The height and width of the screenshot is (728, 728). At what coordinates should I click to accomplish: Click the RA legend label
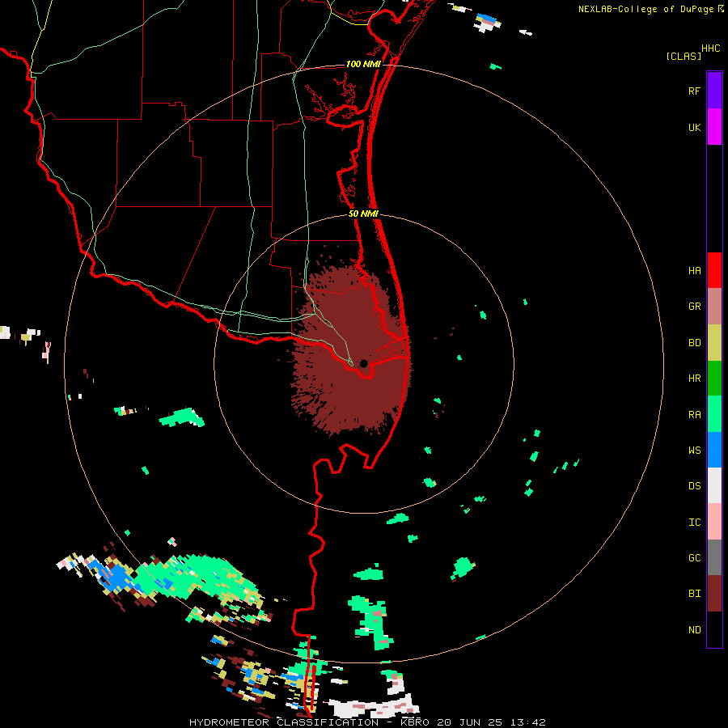point(694,415)
